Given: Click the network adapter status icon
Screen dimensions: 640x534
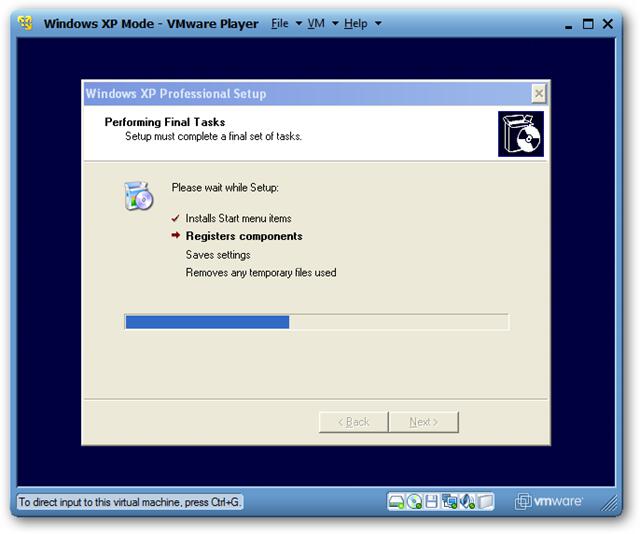Looking at the screenshot, I should (449, 502).
